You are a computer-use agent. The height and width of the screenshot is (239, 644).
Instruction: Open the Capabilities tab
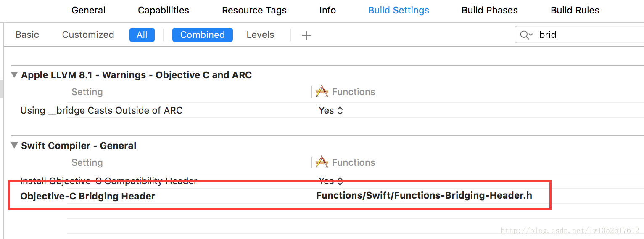tap(164, 10)
